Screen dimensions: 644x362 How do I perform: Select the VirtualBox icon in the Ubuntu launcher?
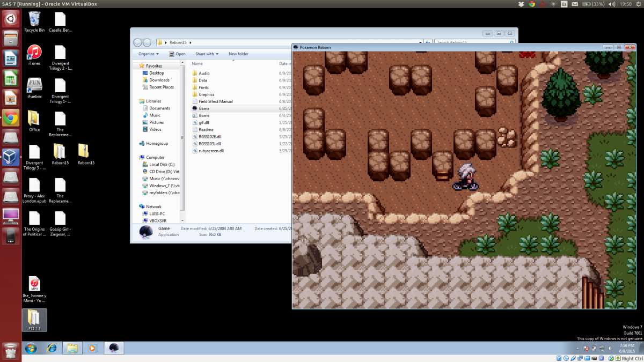[x=11, y=157]
